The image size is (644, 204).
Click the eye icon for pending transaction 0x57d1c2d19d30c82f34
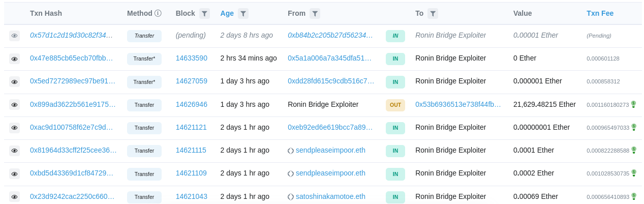click(14, 36)
